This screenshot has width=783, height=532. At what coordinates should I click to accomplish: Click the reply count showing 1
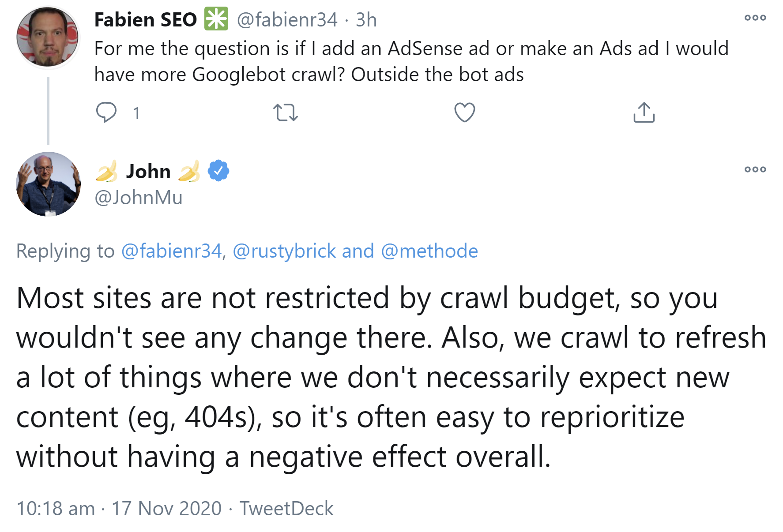pos(137,113)
